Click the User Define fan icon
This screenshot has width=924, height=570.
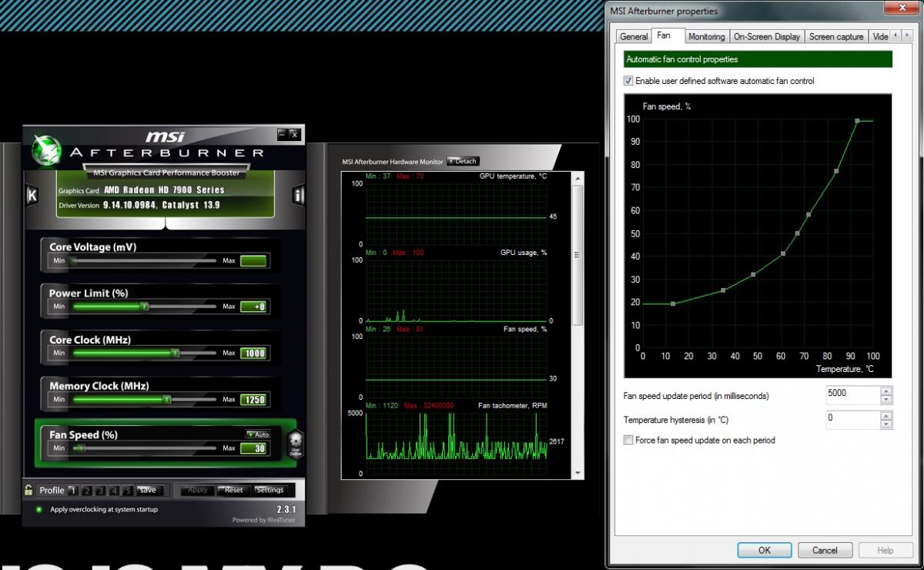296,445
